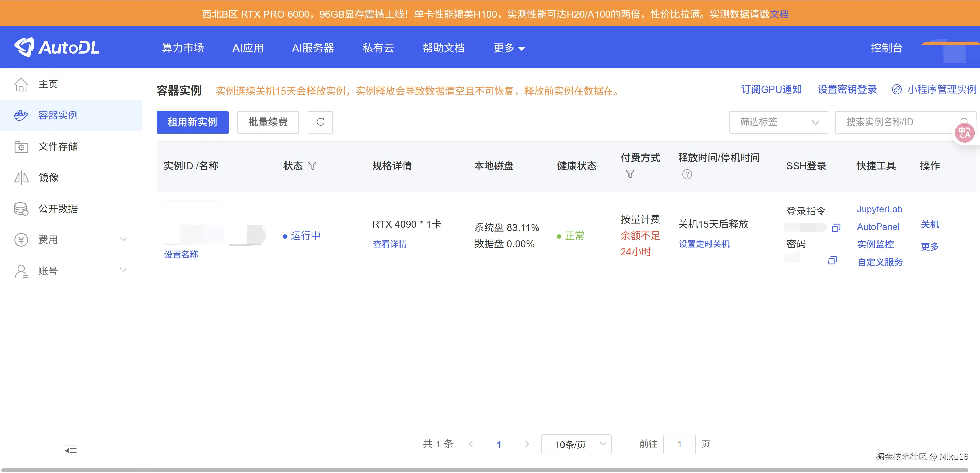980x473 pixels.
Task: Open 公开数据 from the sidebar
Action: (58, 209)
